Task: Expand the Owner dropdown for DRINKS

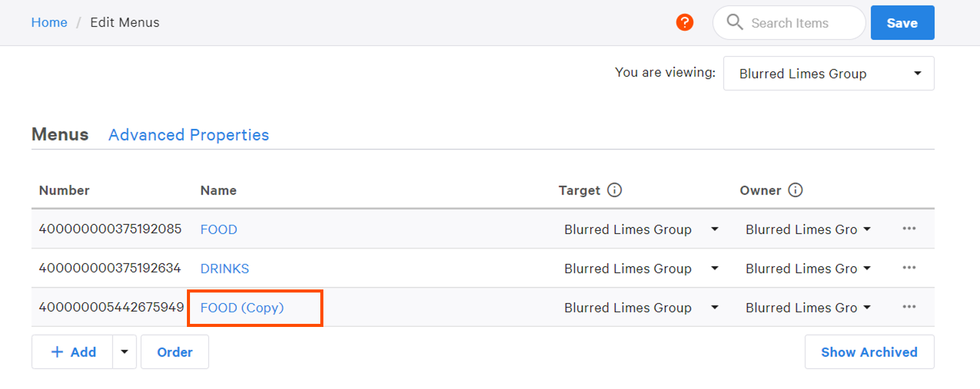Action: [867, 269]
